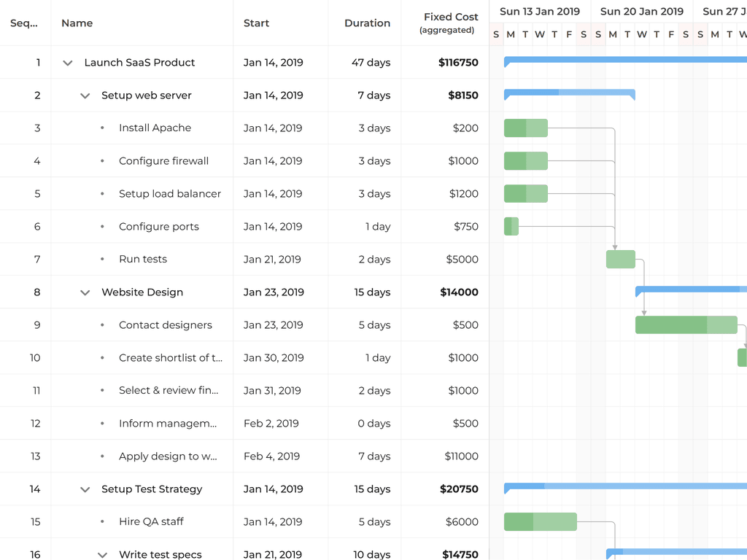This screenshot has height=560, width=747.
Task: Collapse the Write test specs subtree
Action: tap(102, 554)
